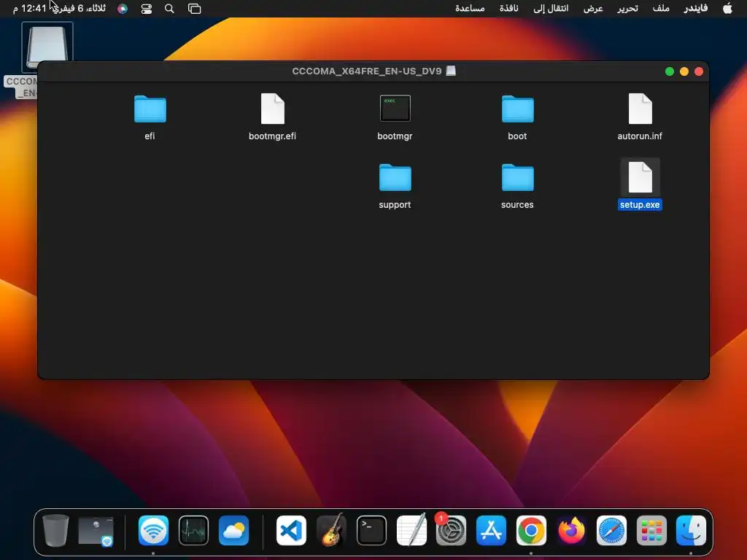Screen dimensions: 747x560
Task: Launch the App Store from the Dock
Action: [x=491, y=530]
